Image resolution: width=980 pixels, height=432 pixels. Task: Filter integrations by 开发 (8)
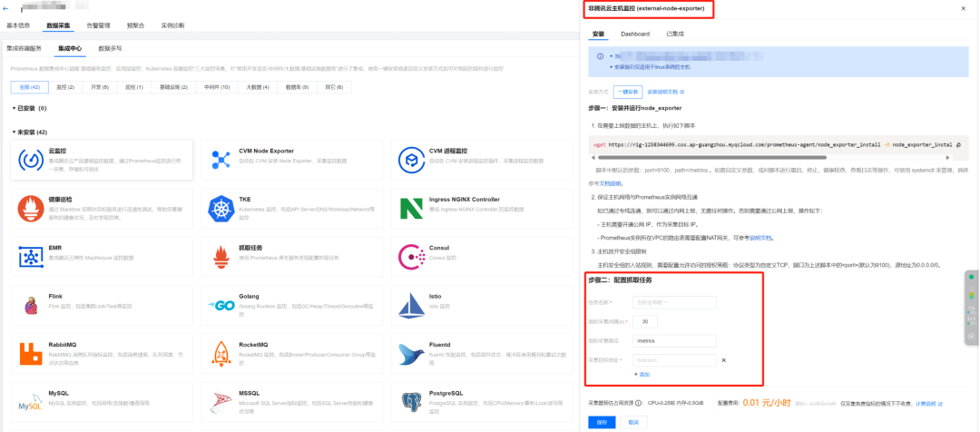[100, 87]
